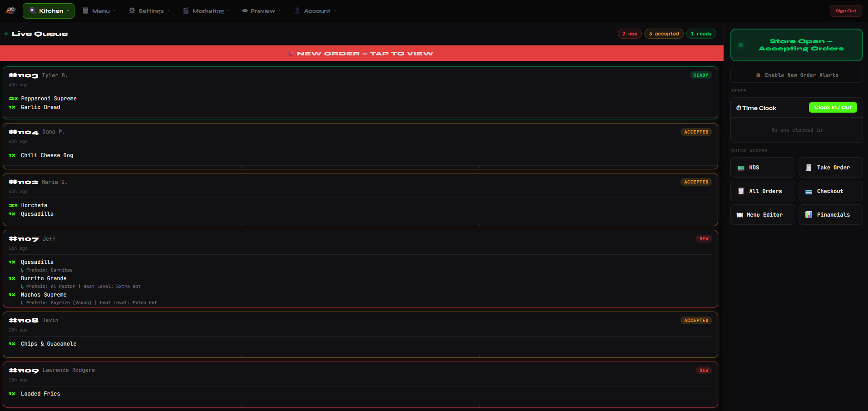Viewport: 868px width, 411px height.
Task: Click the All Orders icon
Action: (740, 191)
